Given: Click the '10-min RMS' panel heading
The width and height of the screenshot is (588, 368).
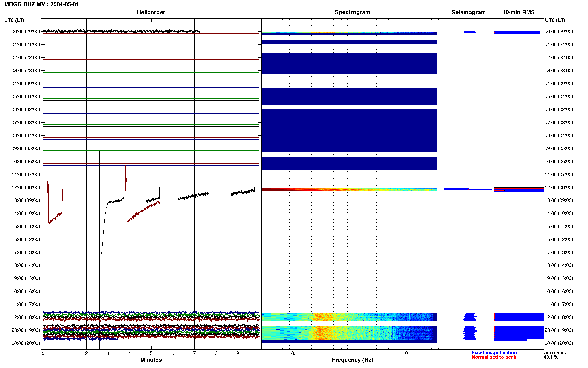Looking at the screenshot, I should coord(518,12).
